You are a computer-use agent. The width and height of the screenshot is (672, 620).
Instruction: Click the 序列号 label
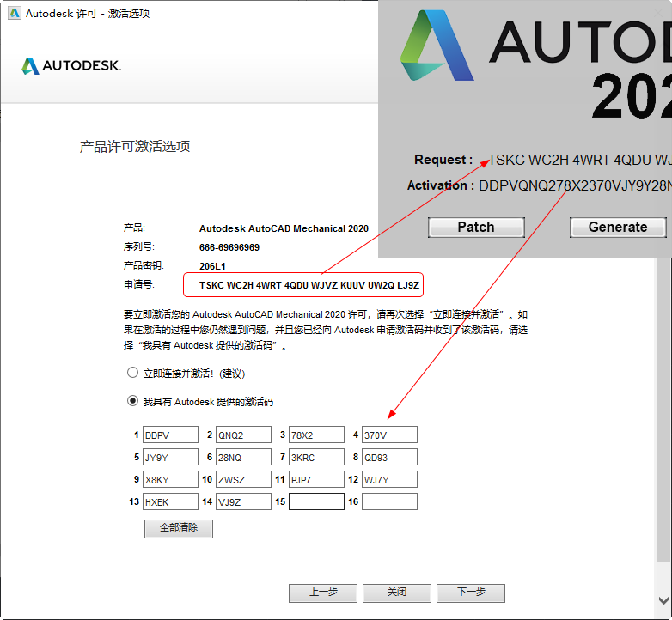139,247
